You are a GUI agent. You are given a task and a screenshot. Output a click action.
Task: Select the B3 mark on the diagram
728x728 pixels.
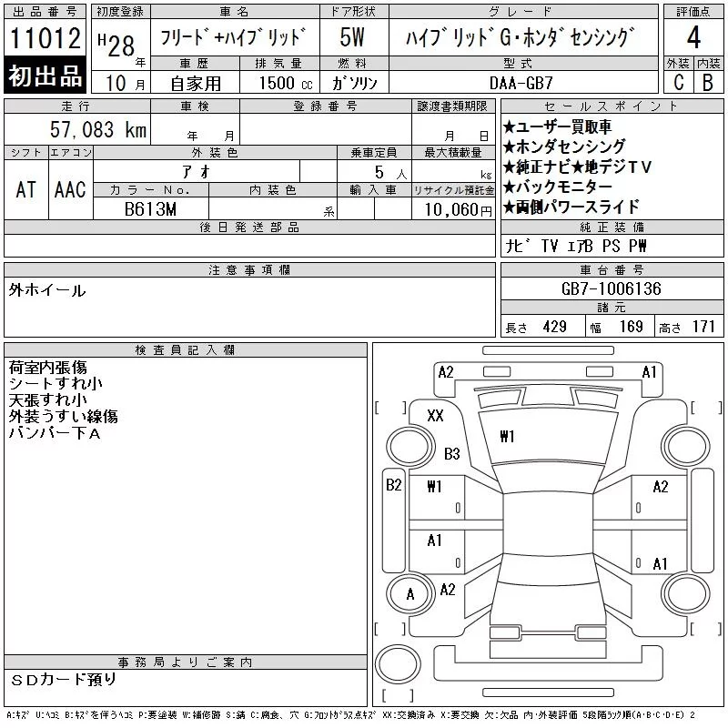pyautogui.click(x=451, y=453)
